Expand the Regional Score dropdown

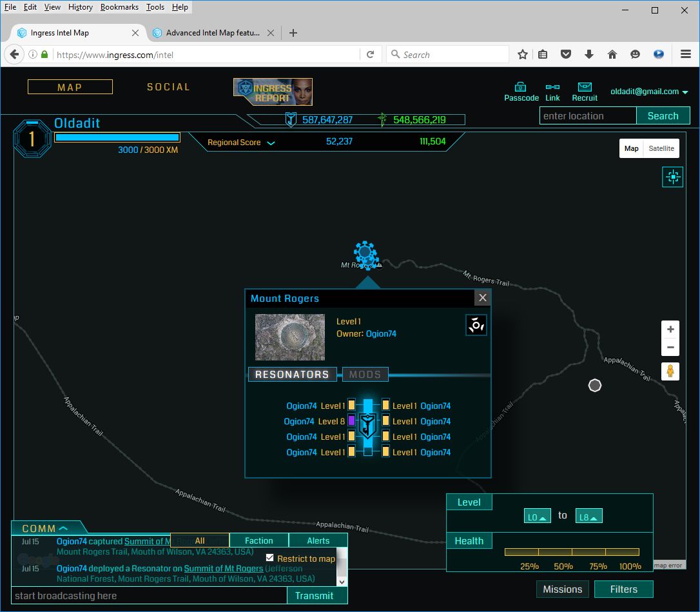(271, 143)
